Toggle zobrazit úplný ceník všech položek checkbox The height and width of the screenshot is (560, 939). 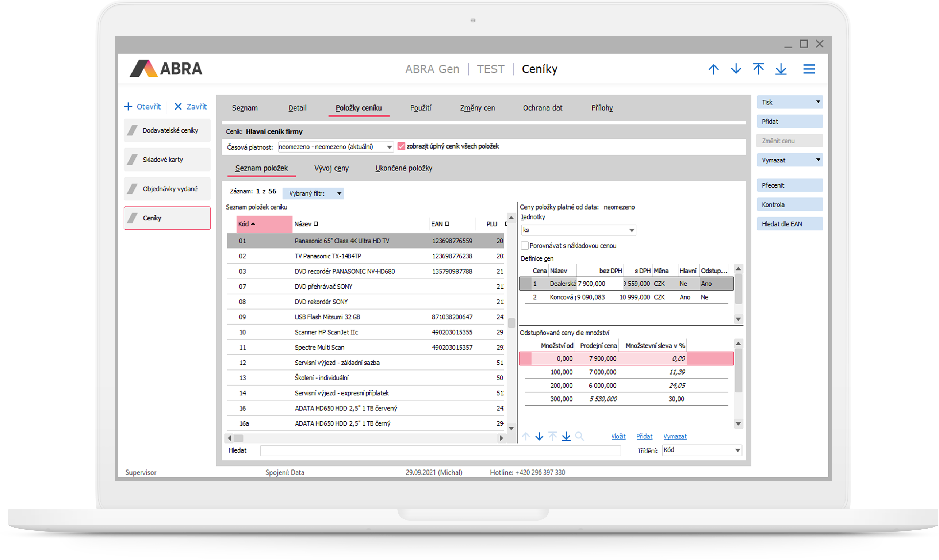point(401,146)
